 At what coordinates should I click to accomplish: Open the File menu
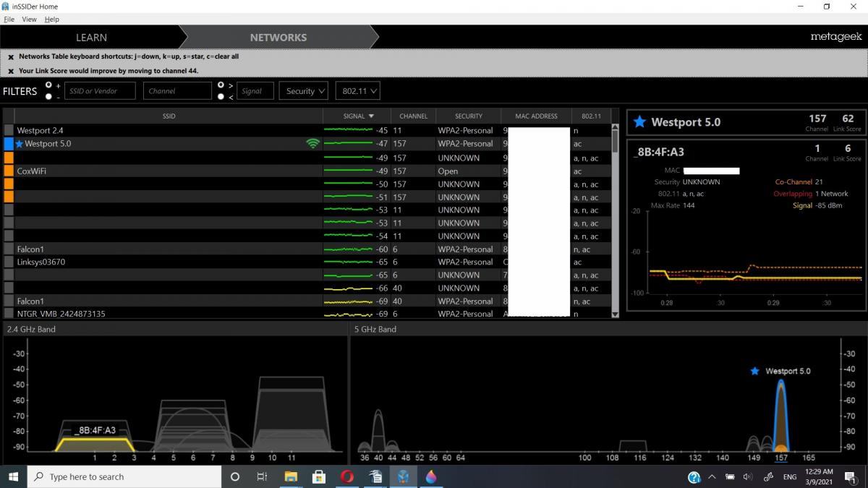click(9, 20)
